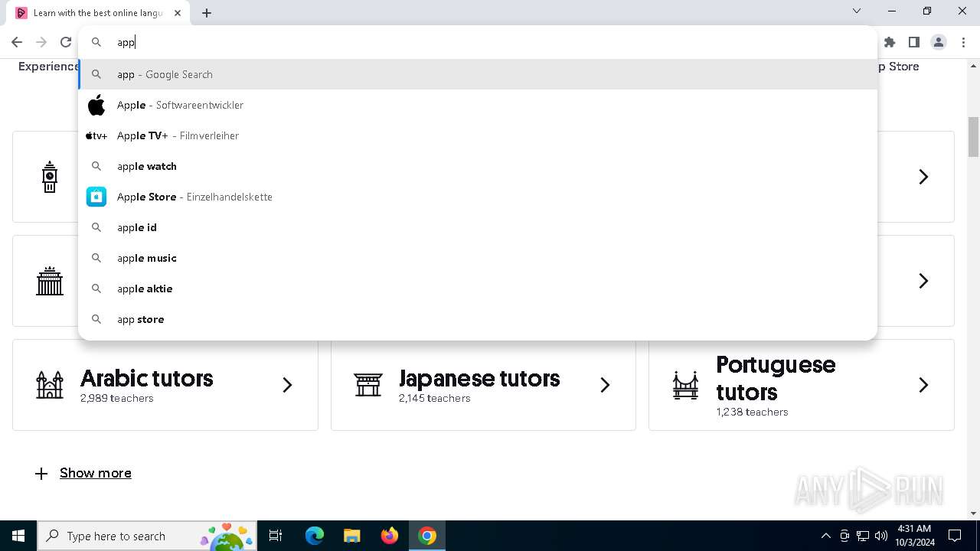Toggle the browser side panel icon
Image resolution: width=980 pixels, height=551 pixels.
914,42
